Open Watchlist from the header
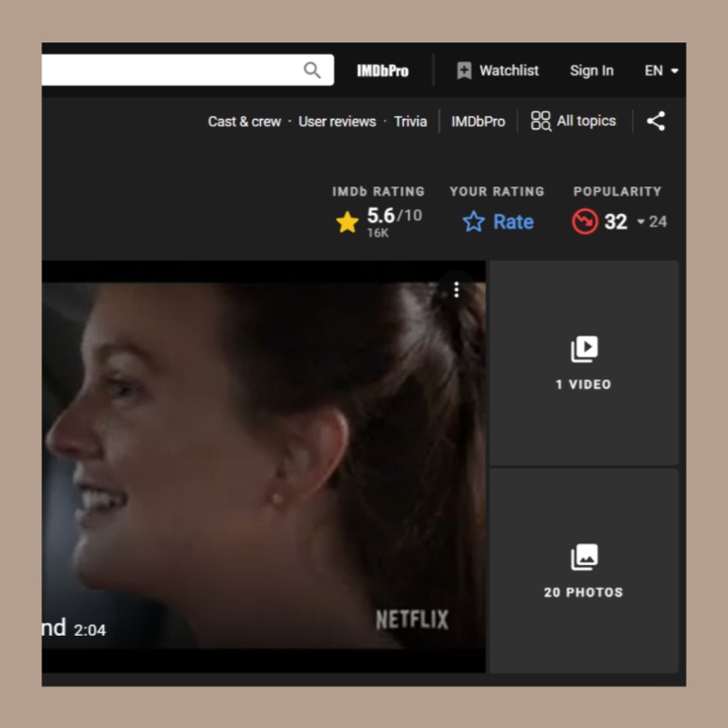The width and height of the screenshot is (728, 728). (497, 71)
